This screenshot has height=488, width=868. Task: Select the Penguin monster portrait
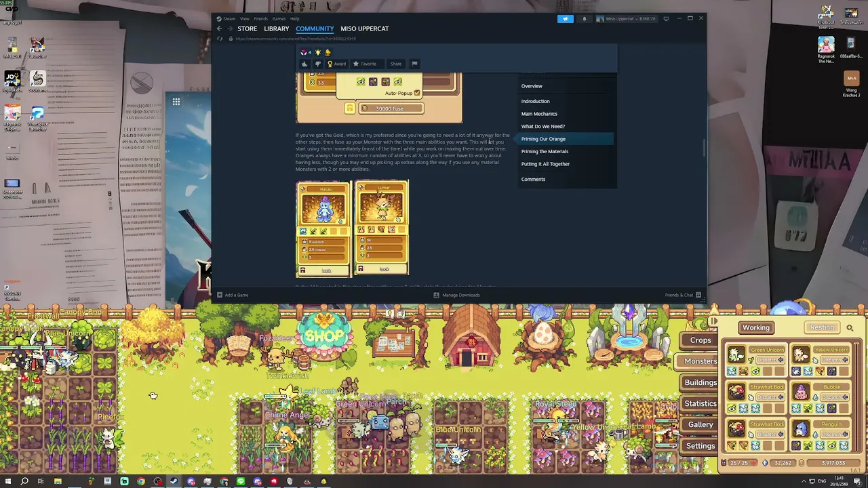click(801, 430)
